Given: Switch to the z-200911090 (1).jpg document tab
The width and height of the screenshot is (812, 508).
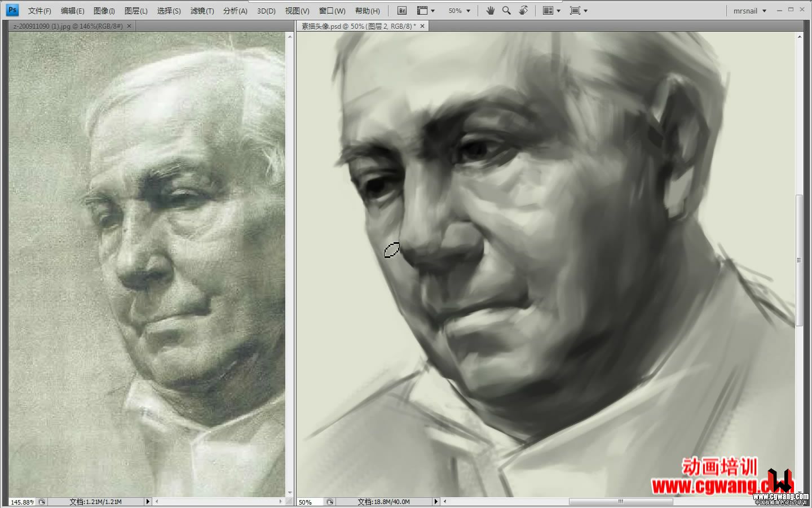Looking at the screenshot, I should tap(68, 26).
